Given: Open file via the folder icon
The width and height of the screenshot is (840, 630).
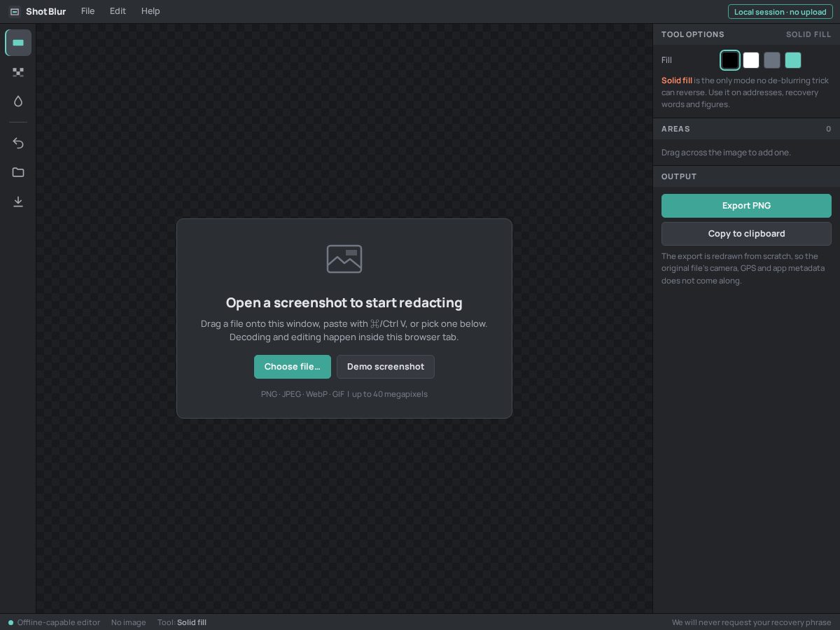Looking at the screenshot, I should 18,172.
